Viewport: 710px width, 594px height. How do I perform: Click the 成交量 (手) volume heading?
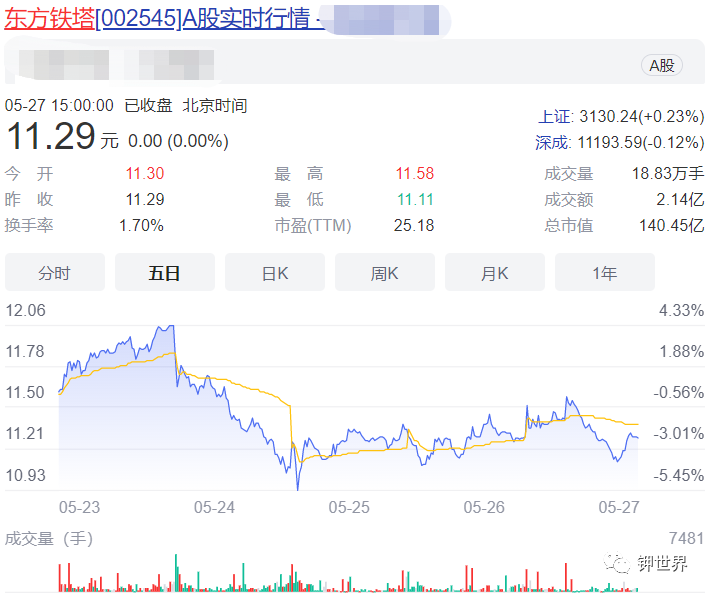(49, 539)
